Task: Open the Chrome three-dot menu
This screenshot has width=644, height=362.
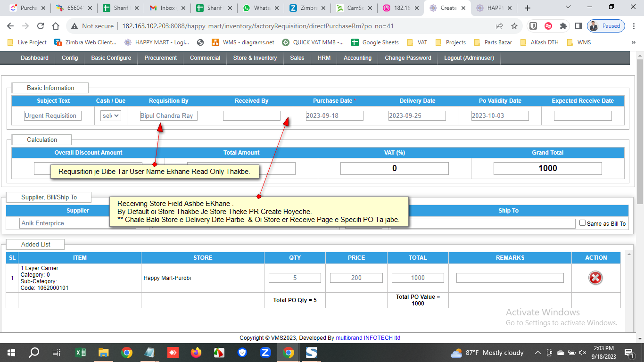Action: pos(634,26)
